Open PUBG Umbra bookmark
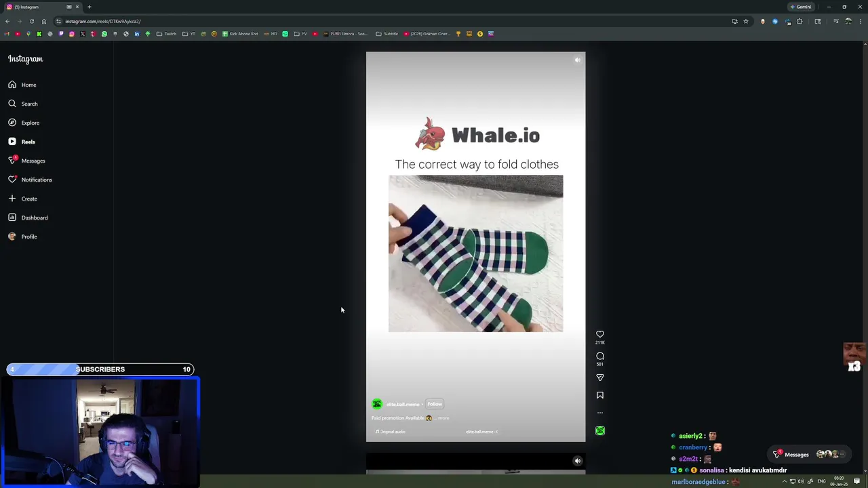The image size is (868, 488). click(346, 33)
